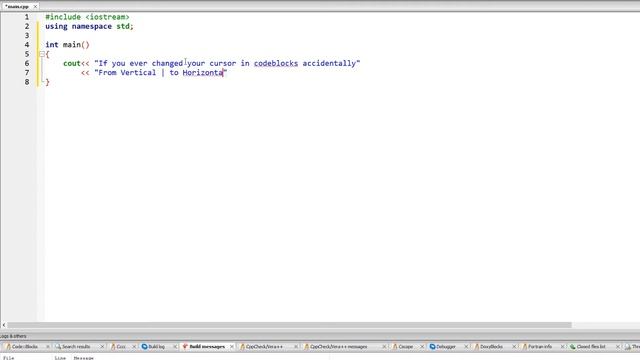Click the Message column header in Build messages
Screen dimensions: 640x360
(84, 358)
